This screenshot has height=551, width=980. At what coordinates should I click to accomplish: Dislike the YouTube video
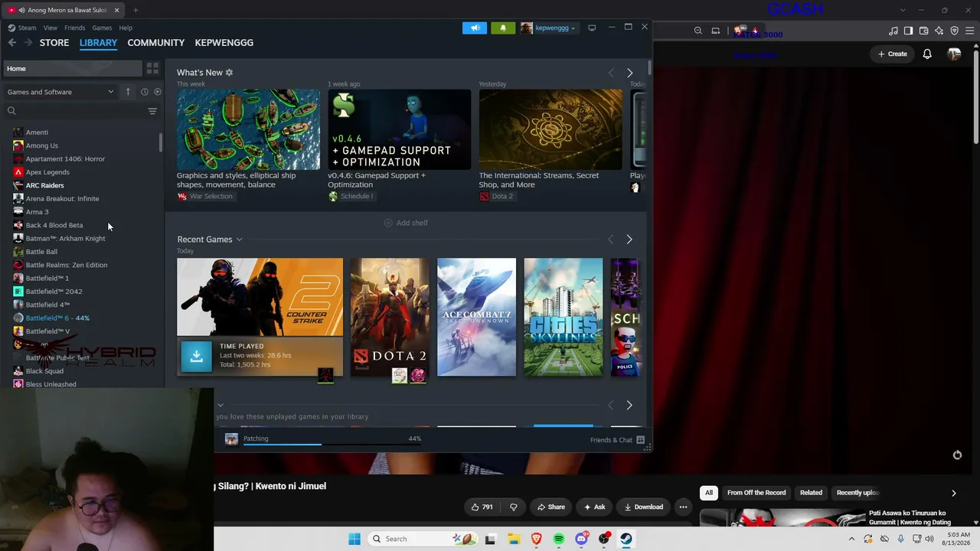pyautogui.click(x=514, y=507)
